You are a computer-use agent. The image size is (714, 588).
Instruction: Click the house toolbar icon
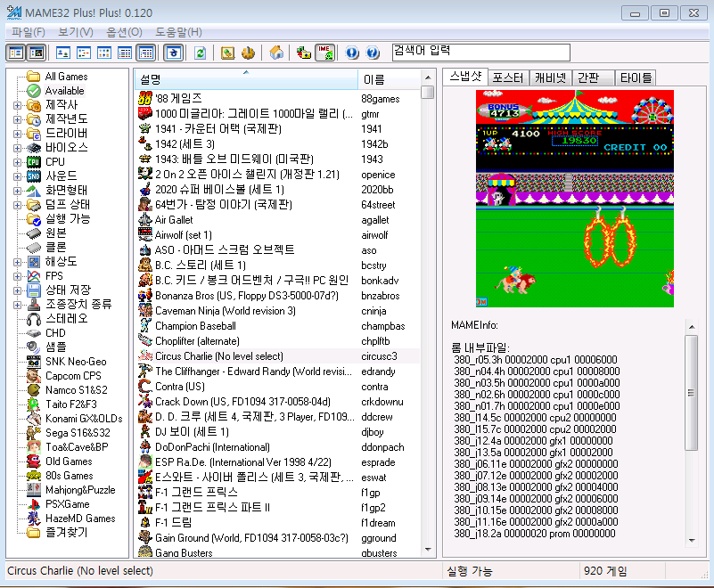[x=276, y=53]
